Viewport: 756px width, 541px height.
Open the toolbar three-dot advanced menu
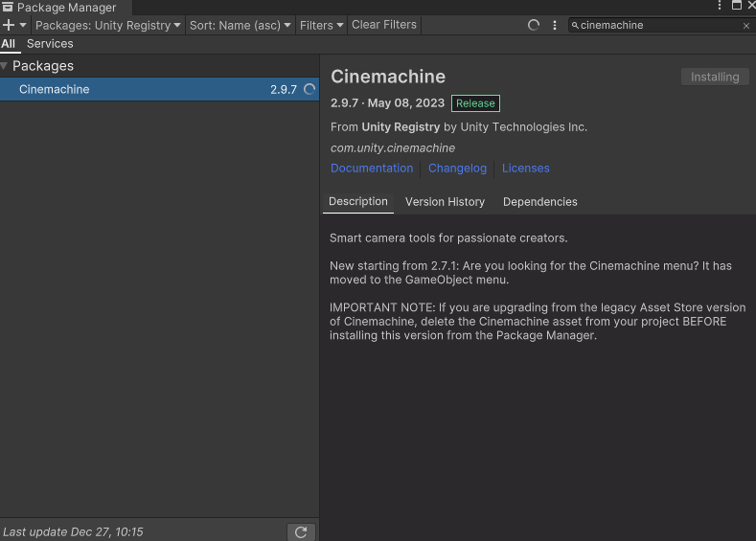[x=555, y=25]
